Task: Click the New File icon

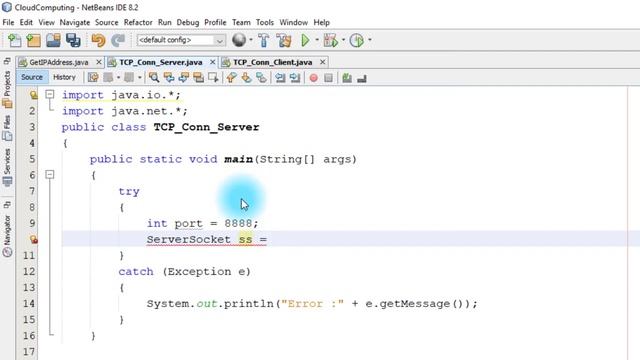Action: coord(15,40)
